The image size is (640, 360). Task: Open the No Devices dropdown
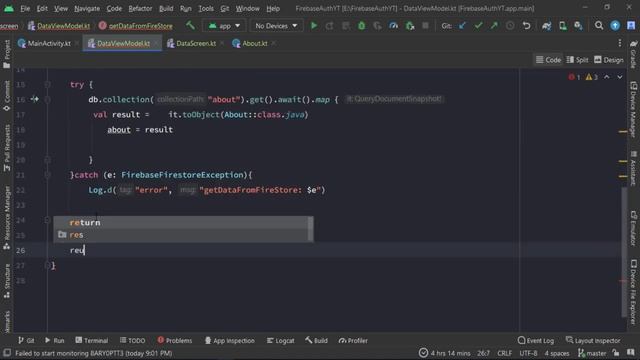pos(276,26)
